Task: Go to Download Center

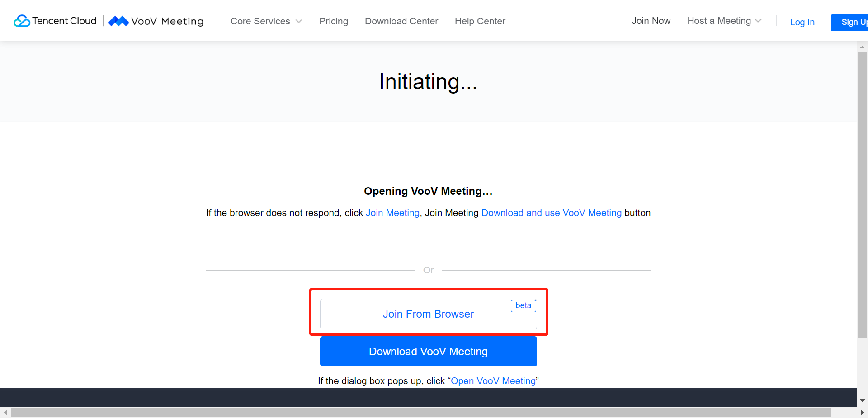Action: [x=401, y=21]
